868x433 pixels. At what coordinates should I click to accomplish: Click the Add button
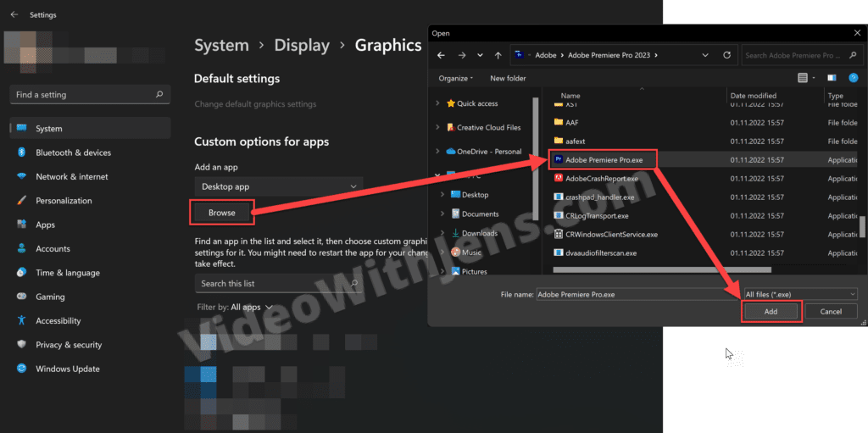[x=771, y=311]
